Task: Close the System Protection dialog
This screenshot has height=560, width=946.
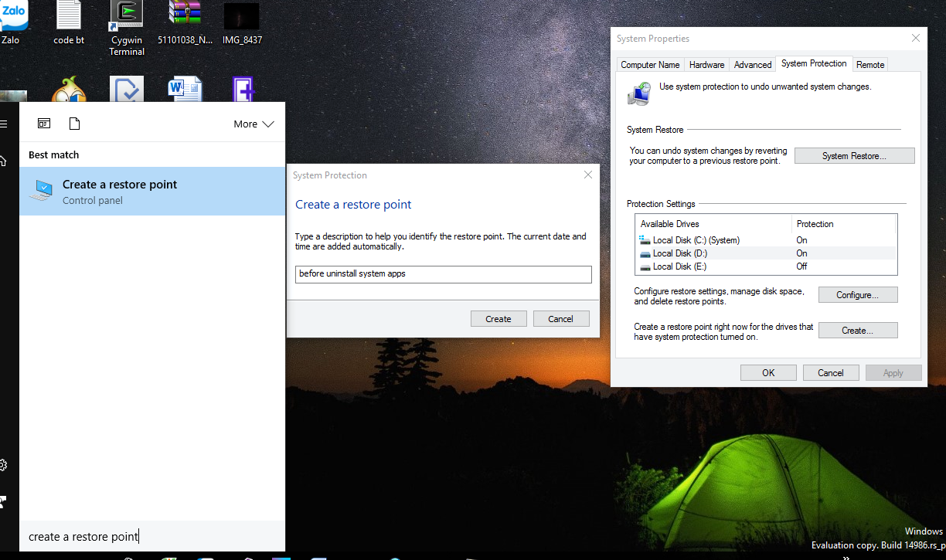Action: (588, 175)
